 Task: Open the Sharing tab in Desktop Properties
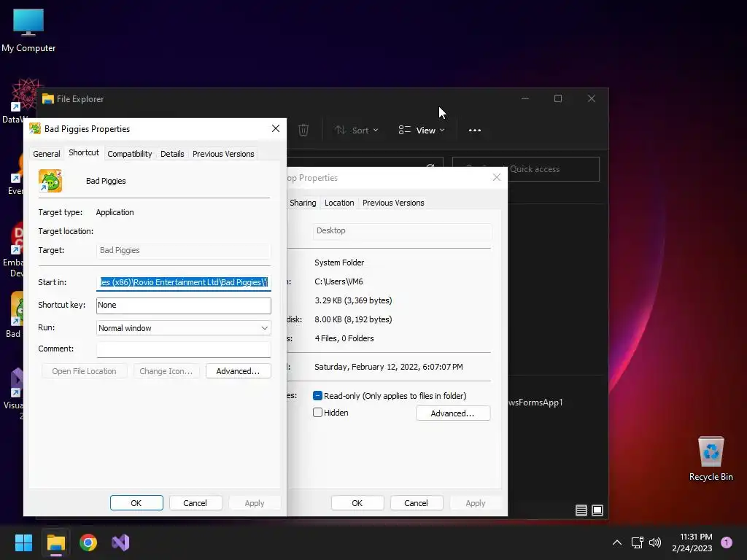pos(303,203)
